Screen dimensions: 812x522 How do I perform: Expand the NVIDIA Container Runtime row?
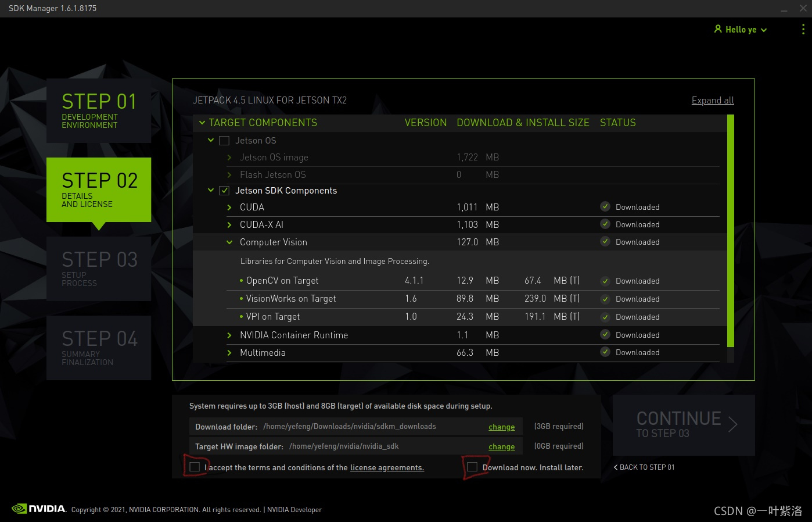229,335
